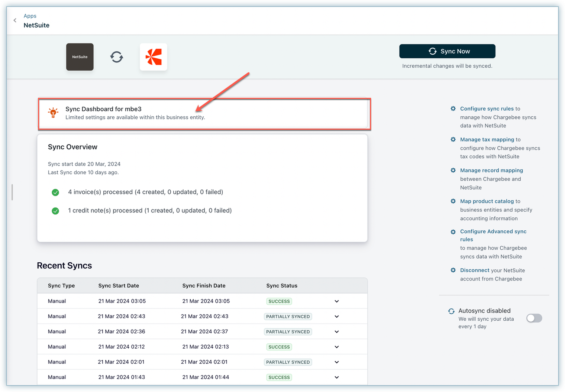
Task: Open Map product catalog link
Action: pyautogui.click(x=487, y=201)
